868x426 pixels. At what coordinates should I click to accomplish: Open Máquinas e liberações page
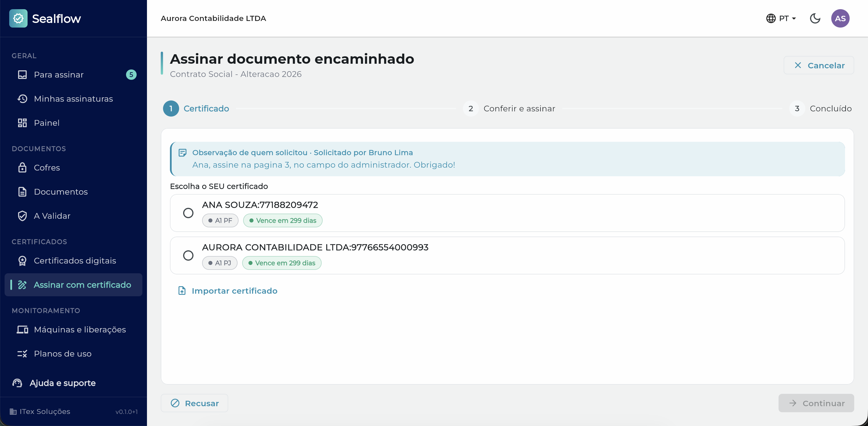73,329
